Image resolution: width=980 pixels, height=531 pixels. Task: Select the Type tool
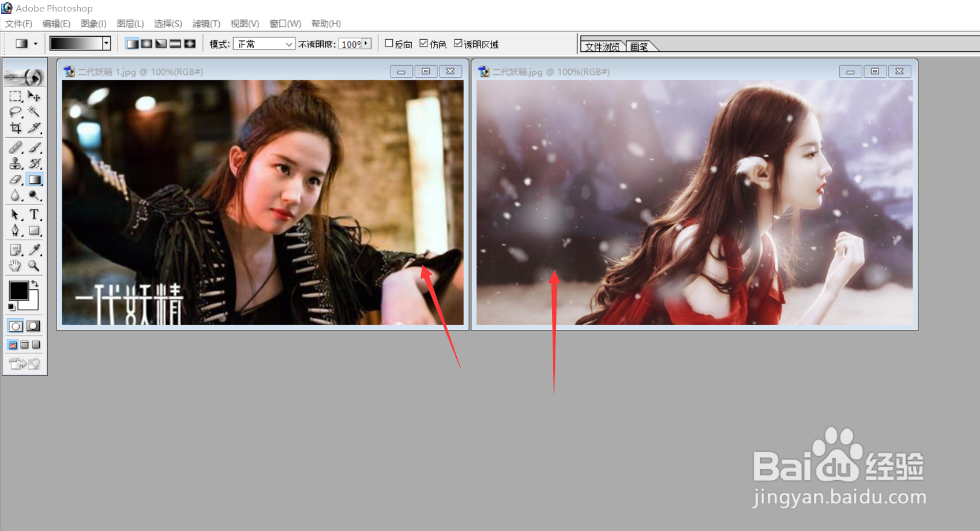(34, 214)
